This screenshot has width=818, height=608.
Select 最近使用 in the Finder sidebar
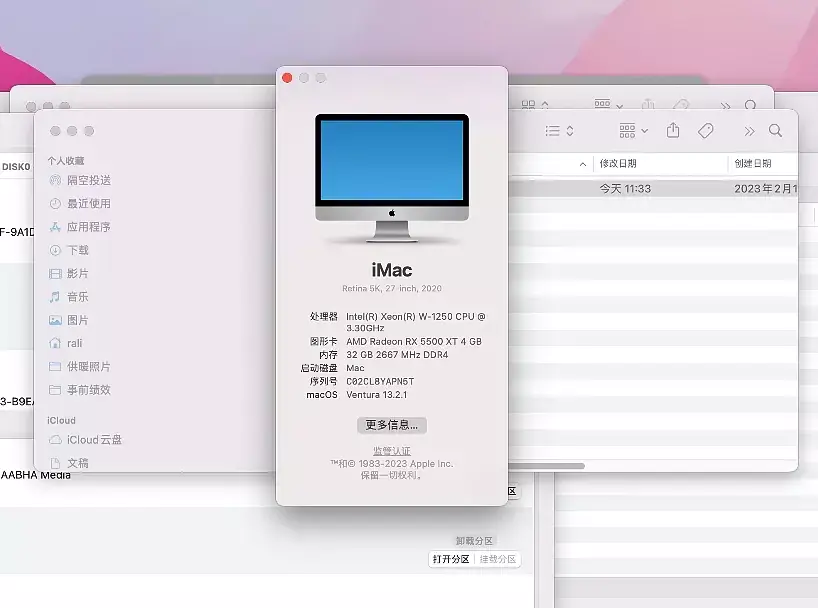pos(80,204)
